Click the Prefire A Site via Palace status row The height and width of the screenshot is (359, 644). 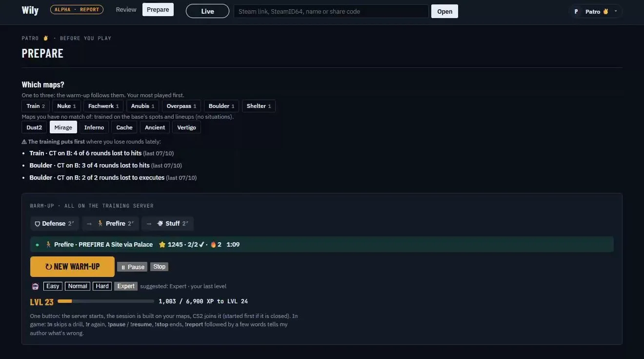click(x=322, y=244)
